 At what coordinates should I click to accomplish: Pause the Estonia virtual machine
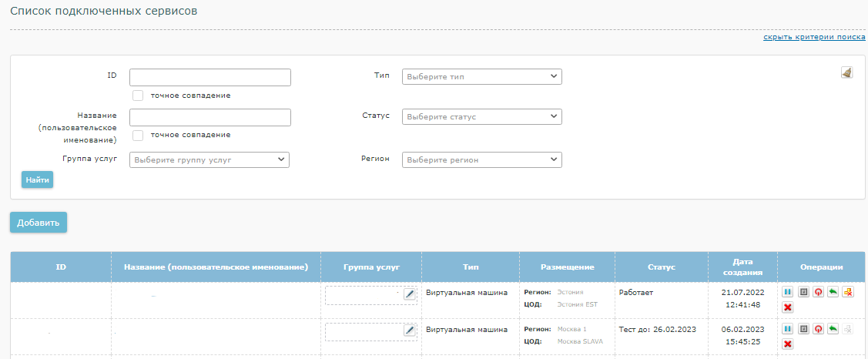[787, 293]
